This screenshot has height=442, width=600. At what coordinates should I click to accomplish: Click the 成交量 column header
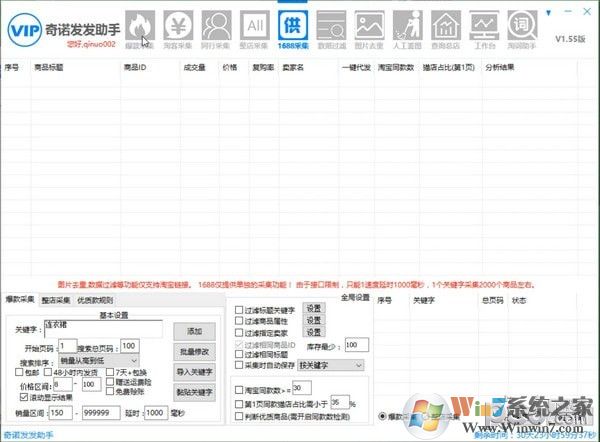pyautogui.click(x=194, y=67)
